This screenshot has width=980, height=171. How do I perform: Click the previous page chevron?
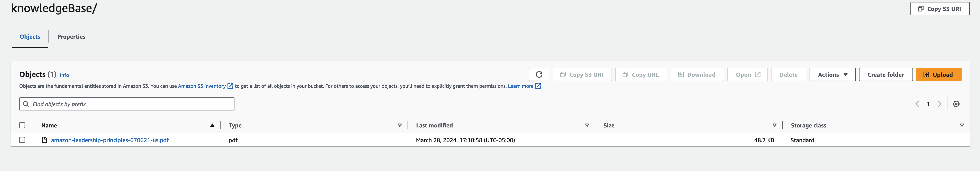(917, 104)
